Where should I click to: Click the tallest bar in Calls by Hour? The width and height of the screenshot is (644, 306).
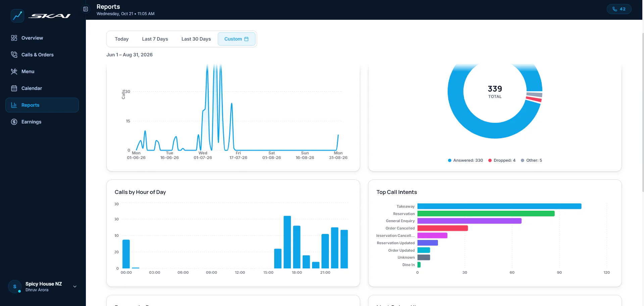click(x=287, y=242)
